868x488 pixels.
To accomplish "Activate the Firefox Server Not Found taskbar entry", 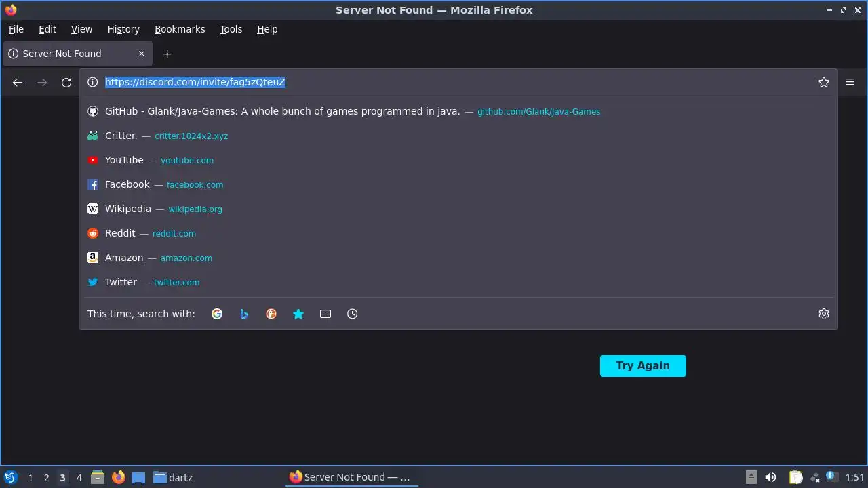I will (351, 477).
